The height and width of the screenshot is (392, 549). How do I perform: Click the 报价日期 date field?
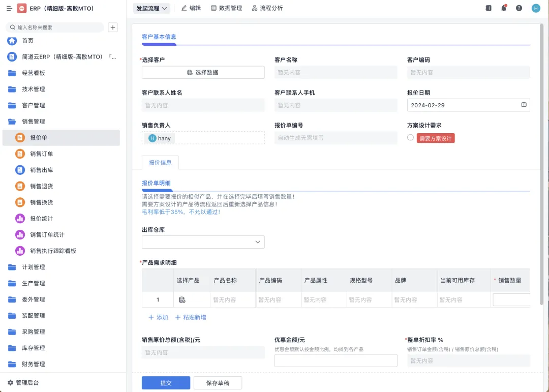[x=469, y=105]
